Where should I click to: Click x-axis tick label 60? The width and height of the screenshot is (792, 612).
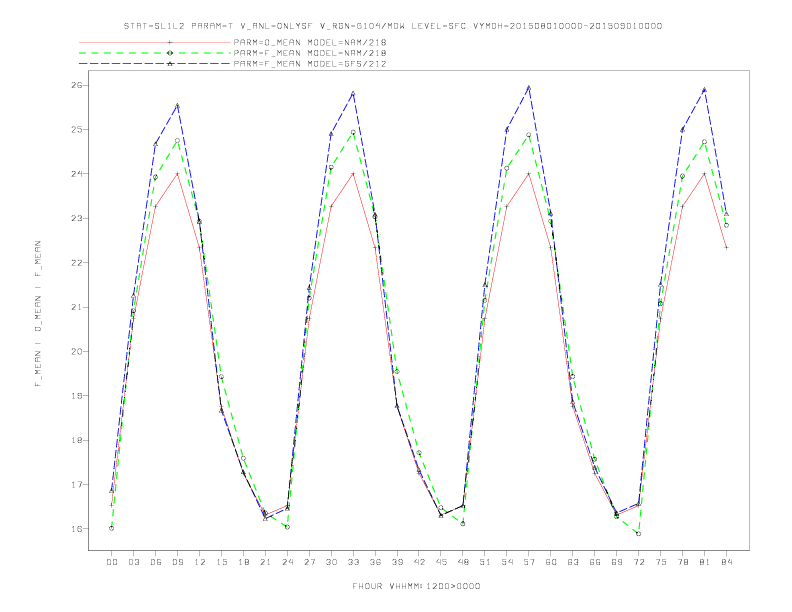pyautogui.click(x=551, y=562)
